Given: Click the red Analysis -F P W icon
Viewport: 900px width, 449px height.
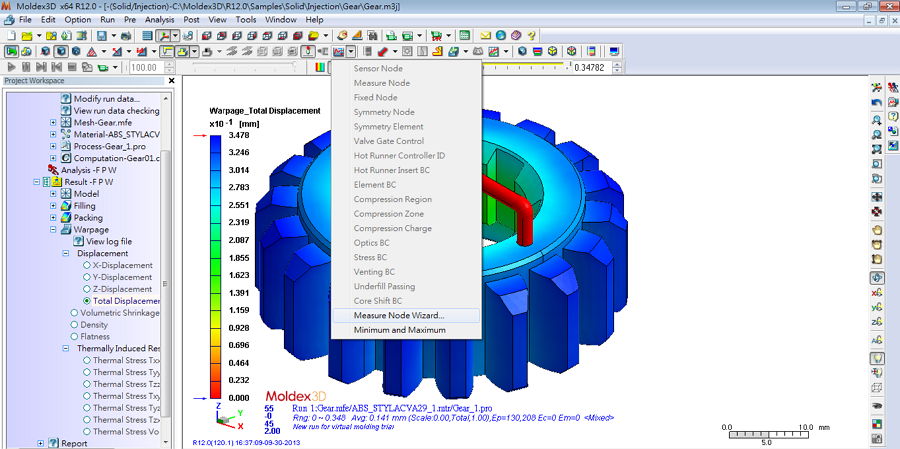Looking at the screenshot, I should pos(53,170).
